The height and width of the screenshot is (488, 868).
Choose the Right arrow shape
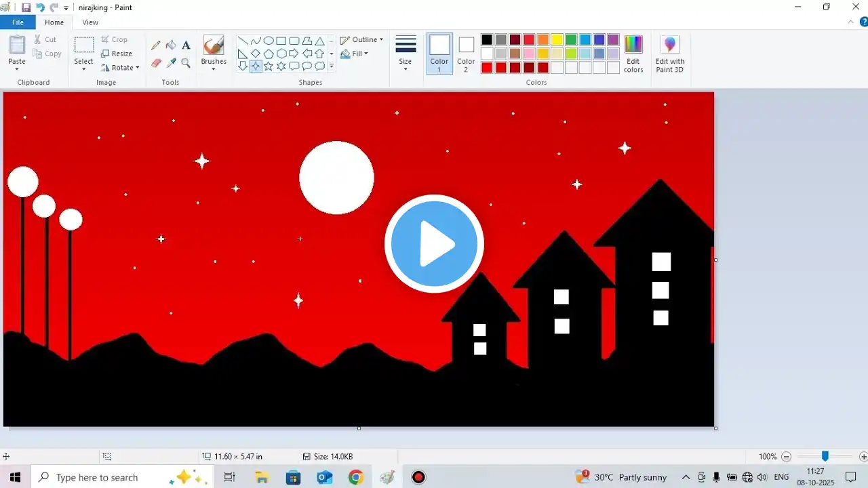click(x=294, y=54)
